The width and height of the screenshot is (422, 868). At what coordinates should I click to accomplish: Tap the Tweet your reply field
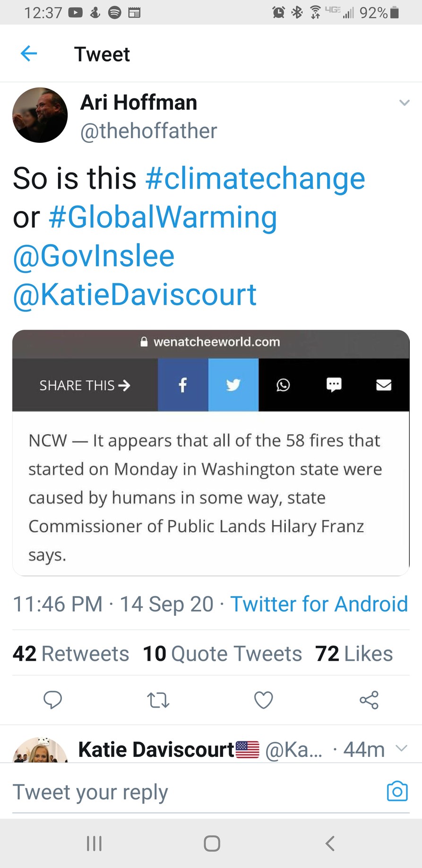[x=189, y=792]
